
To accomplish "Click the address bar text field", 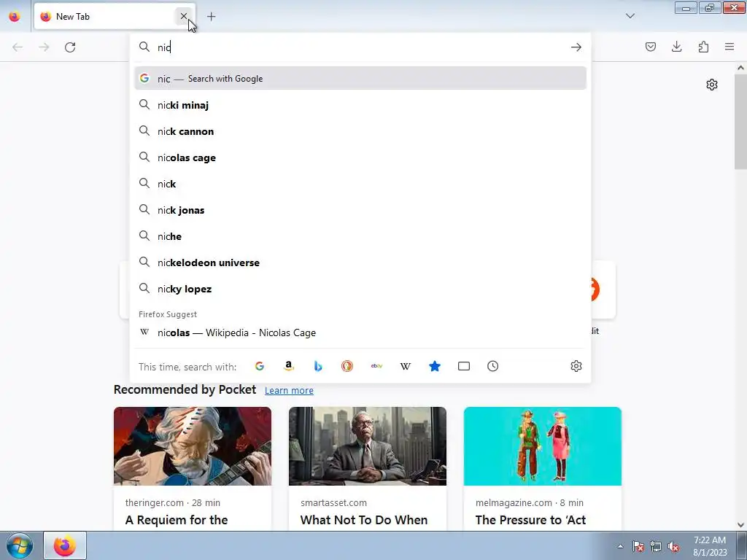I will pyautogui.click(x=360, y=47).
